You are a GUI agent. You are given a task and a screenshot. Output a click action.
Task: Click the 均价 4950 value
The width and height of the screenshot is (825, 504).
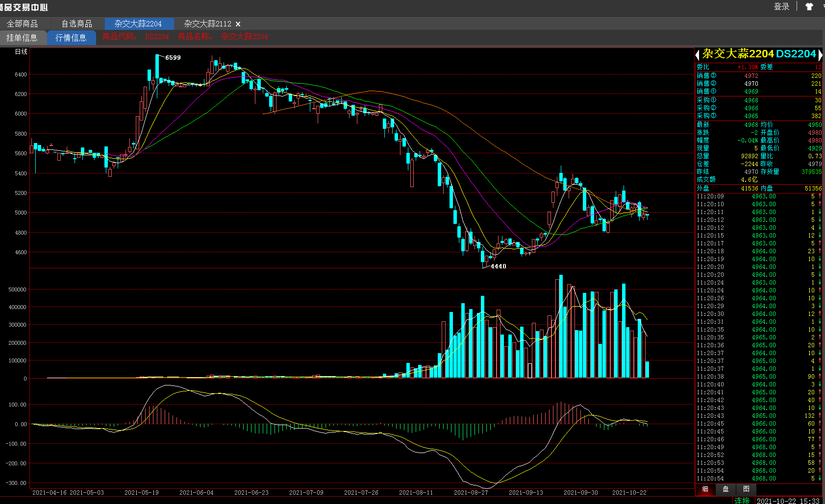pos(815,125)
